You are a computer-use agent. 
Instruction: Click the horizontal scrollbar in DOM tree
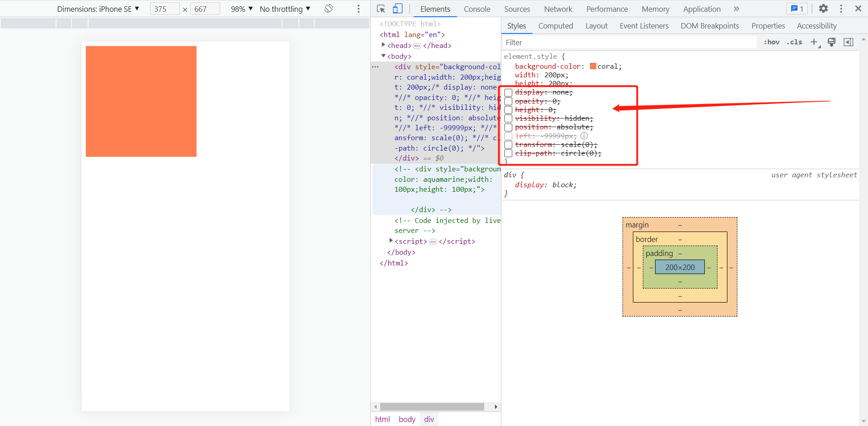point(432,407)
